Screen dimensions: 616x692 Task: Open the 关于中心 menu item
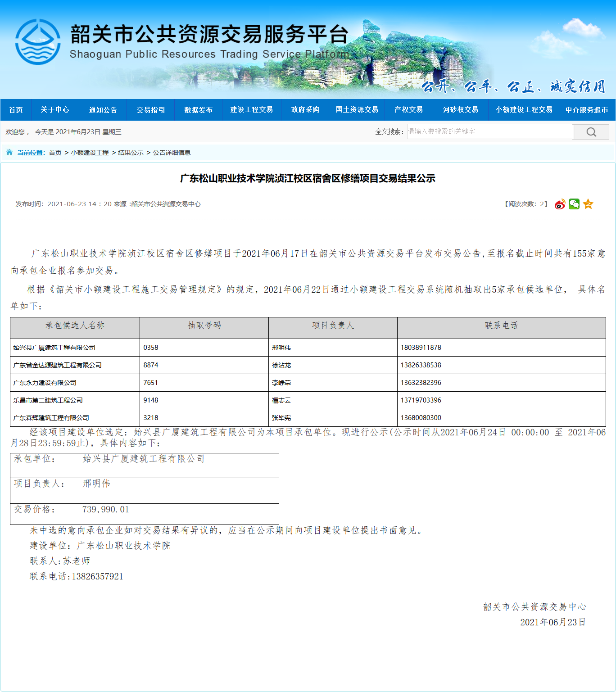[x=55, y=110]
